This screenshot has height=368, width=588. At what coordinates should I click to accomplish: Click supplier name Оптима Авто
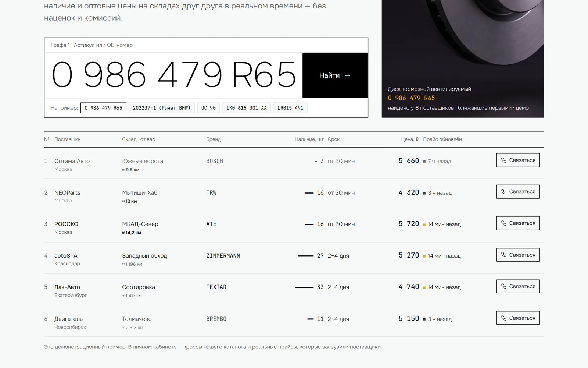point(72,161)
